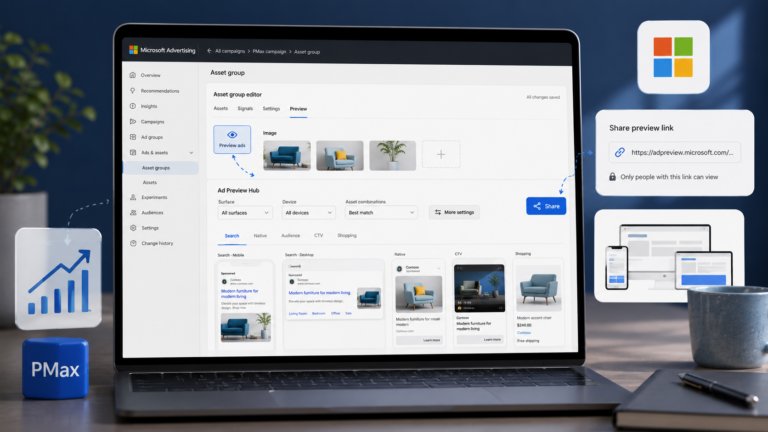This screenshot has width=768, height=432.
Task: Open Change history in the sidebar
Action: click(157, 243)
